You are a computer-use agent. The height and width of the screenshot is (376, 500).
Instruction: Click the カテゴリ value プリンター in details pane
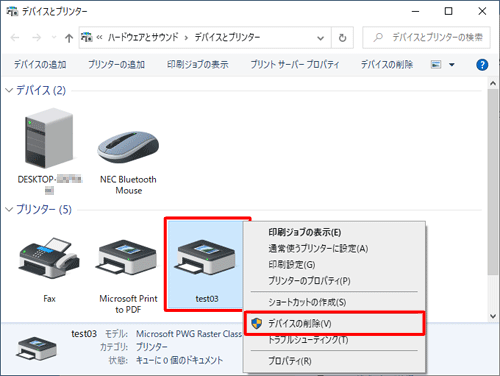[x=152, y=347]
